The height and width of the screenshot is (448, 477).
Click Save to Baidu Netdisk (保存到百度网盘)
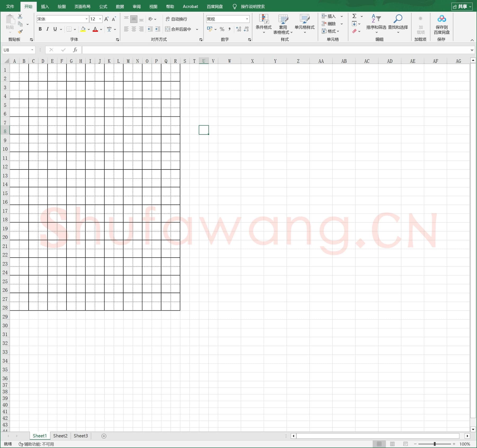(441, 24)
